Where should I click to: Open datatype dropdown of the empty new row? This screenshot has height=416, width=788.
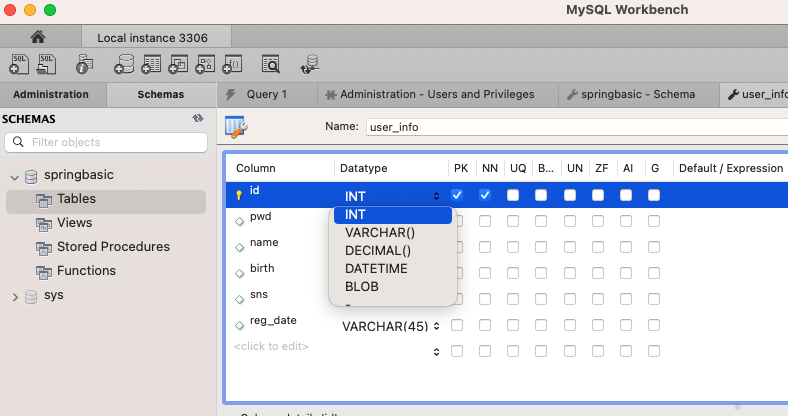pos(436,352)
